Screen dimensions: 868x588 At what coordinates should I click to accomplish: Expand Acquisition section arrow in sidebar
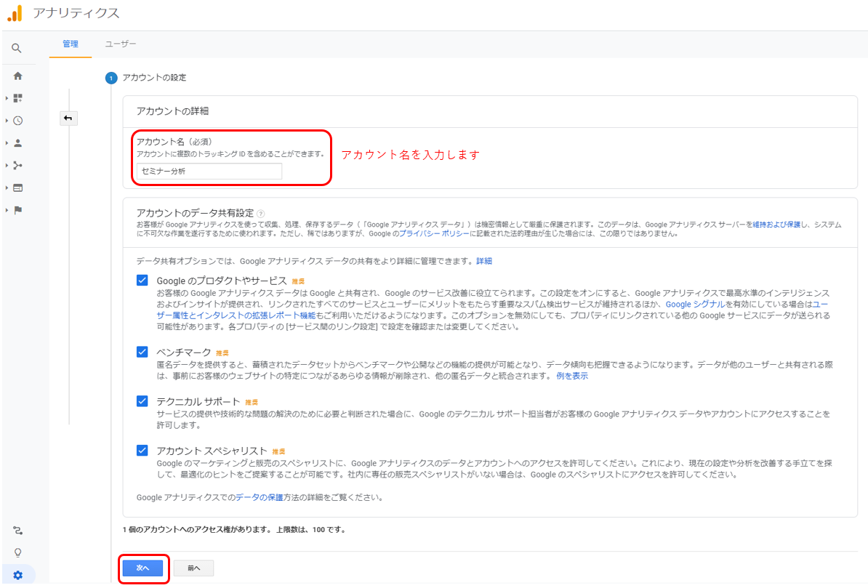(7, 166)
